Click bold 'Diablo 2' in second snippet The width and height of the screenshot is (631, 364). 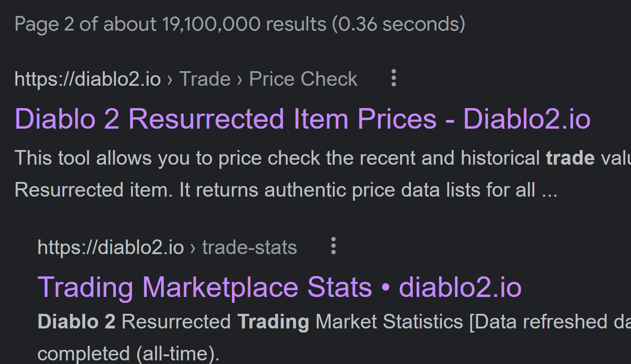coord(76,322)
